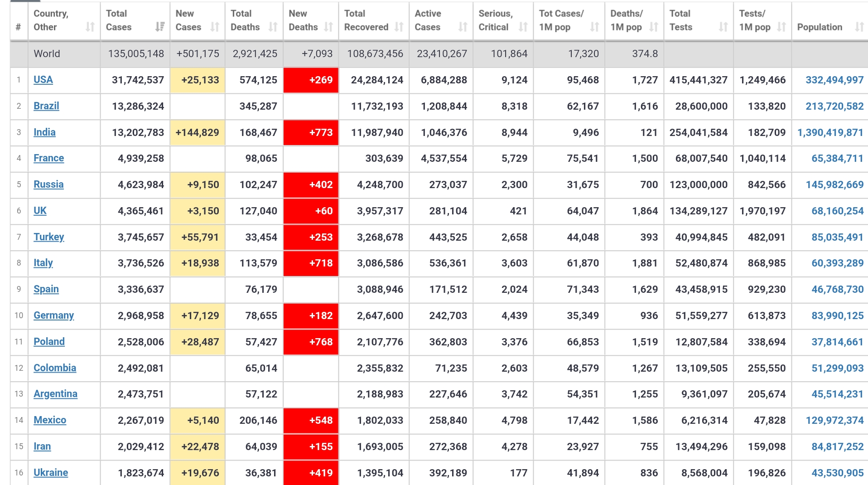Click the UK country link
The image size is (868, 485).
(40, 211)
